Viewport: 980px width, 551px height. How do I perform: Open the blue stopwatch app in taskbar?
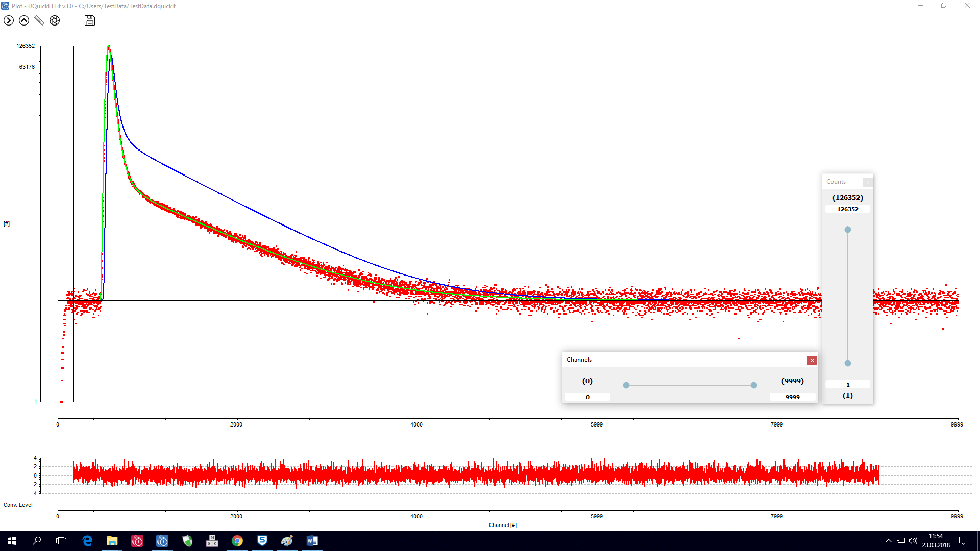(x=162, y=541)
